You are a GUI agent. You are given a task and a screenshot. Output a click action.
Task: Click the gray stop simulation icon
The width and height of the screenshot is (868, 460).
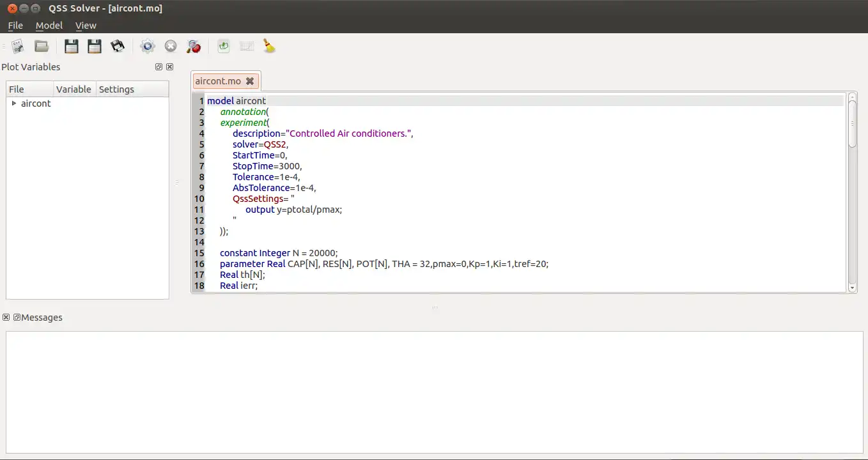171,46
